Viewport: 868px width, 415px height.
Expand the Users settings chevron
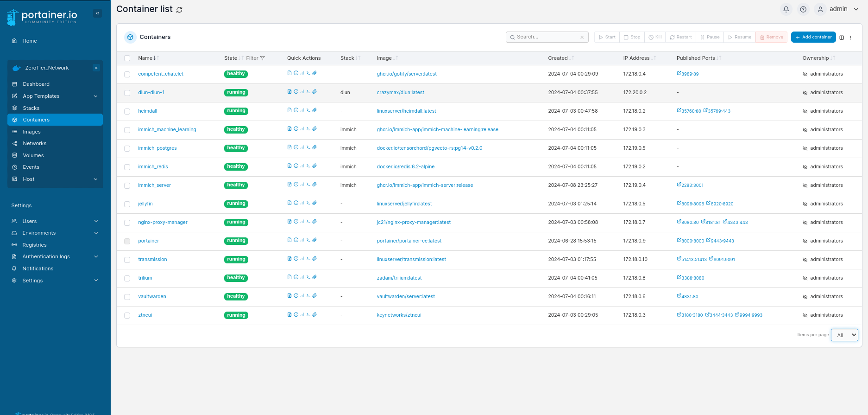click(96, 221)
